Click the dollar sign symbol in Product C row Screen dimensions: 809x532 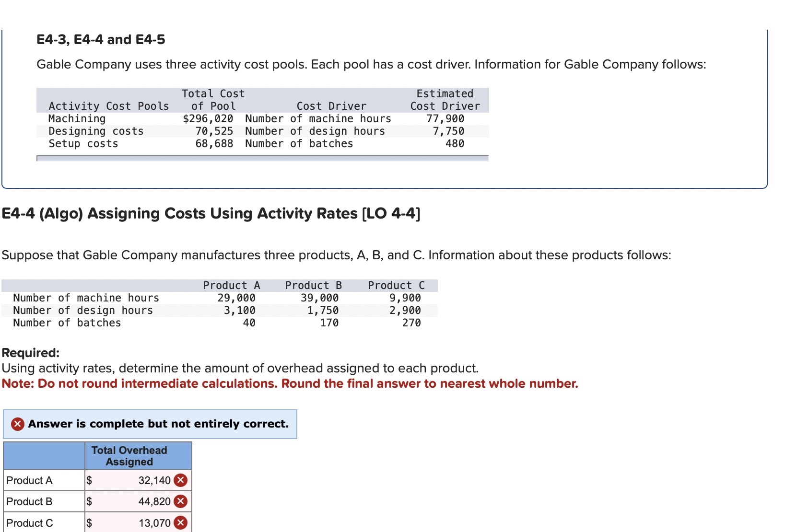click(90, 522)
